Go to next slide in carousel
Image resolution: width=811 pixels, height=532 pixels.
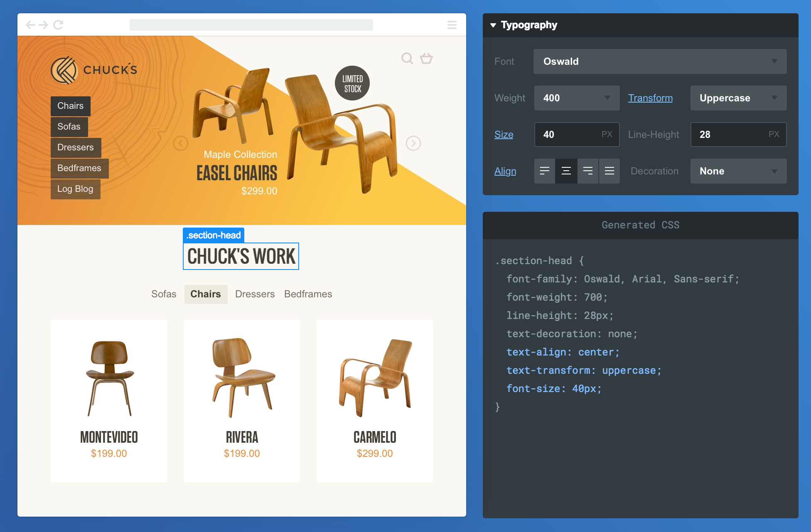(x=413, y=143)
